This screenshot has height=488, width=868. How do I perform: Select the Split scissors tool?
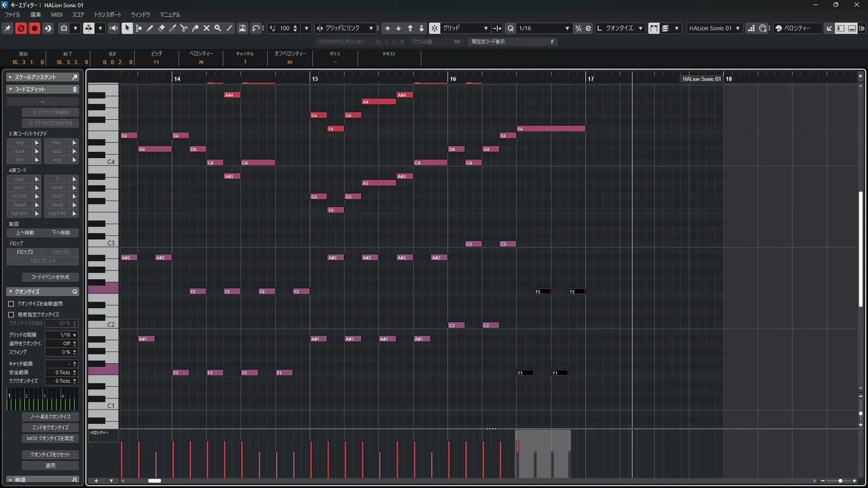184,28
